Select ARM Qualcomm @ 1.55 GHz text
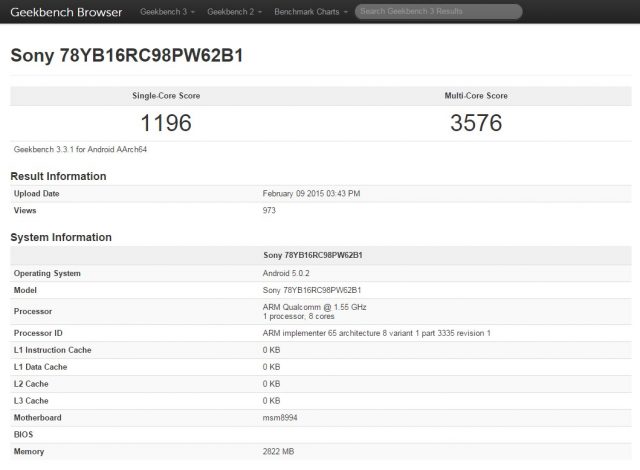 [314, 307]
